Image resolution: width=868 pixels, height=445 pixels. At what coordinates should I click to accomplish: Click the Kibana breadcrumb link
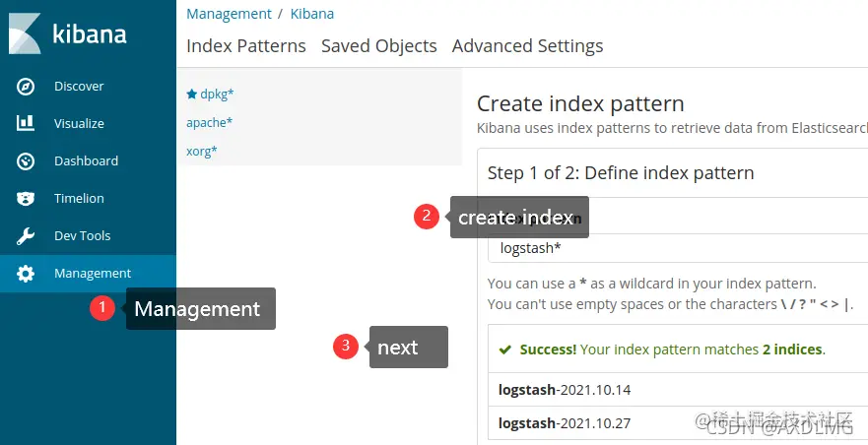point(311,14)
